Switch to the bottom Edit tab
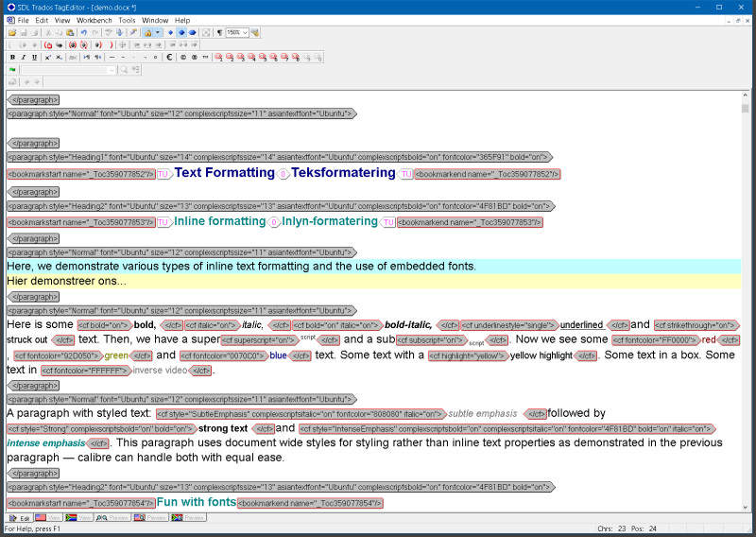Viewport: 756px width, 537px height. tap(19, 518)
